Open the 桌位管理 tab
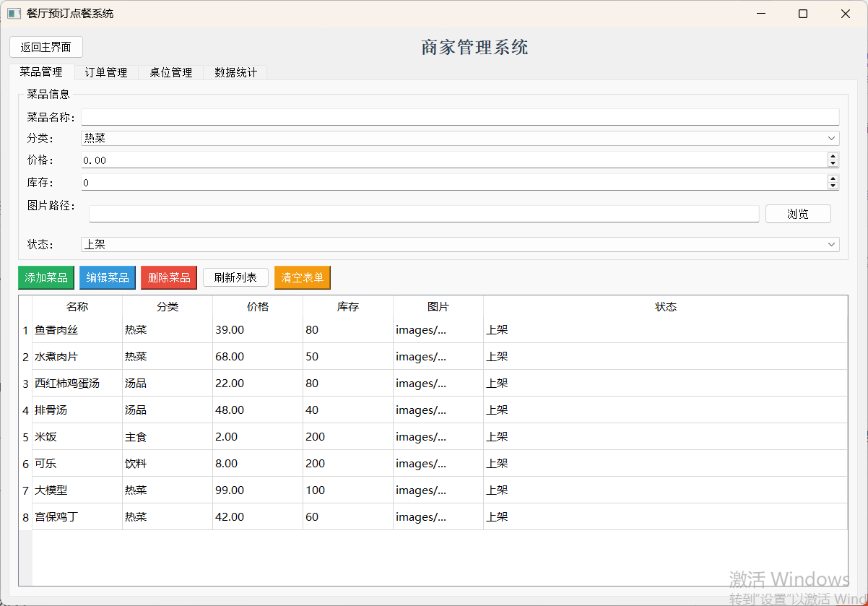 pos(171,72)
